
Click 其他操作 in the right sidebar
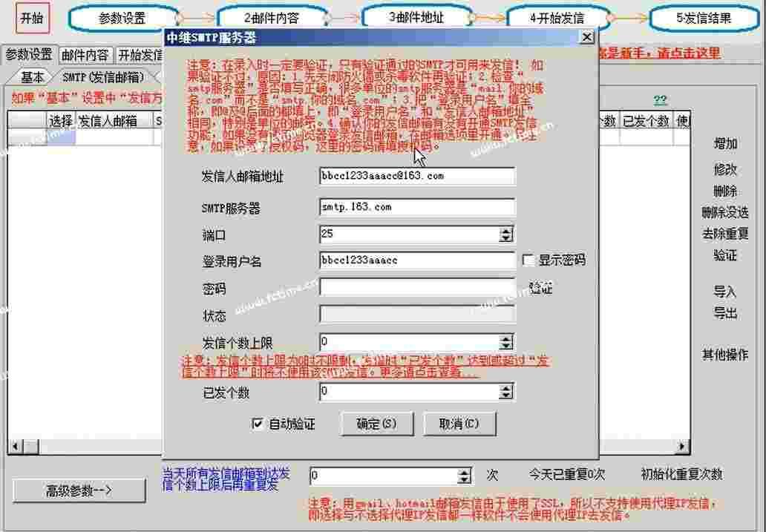click(x=725, y=355)
